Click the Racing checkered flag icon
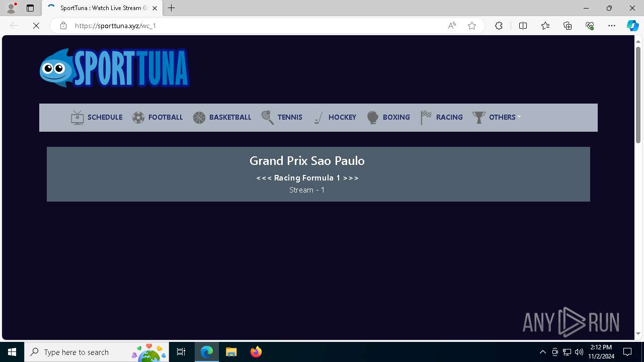Viewport: 644px width, 362px height. click(426, 118)
